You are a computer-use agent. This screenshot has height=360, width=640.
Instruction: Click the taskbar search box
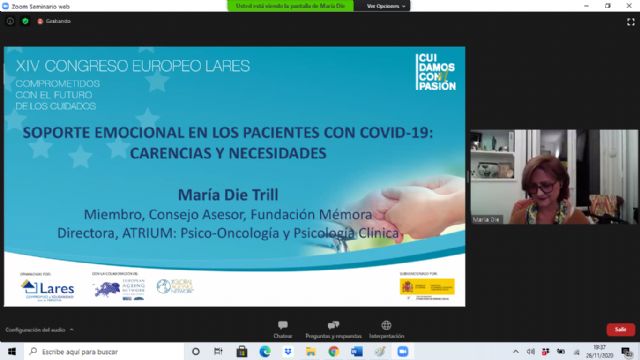104,351
